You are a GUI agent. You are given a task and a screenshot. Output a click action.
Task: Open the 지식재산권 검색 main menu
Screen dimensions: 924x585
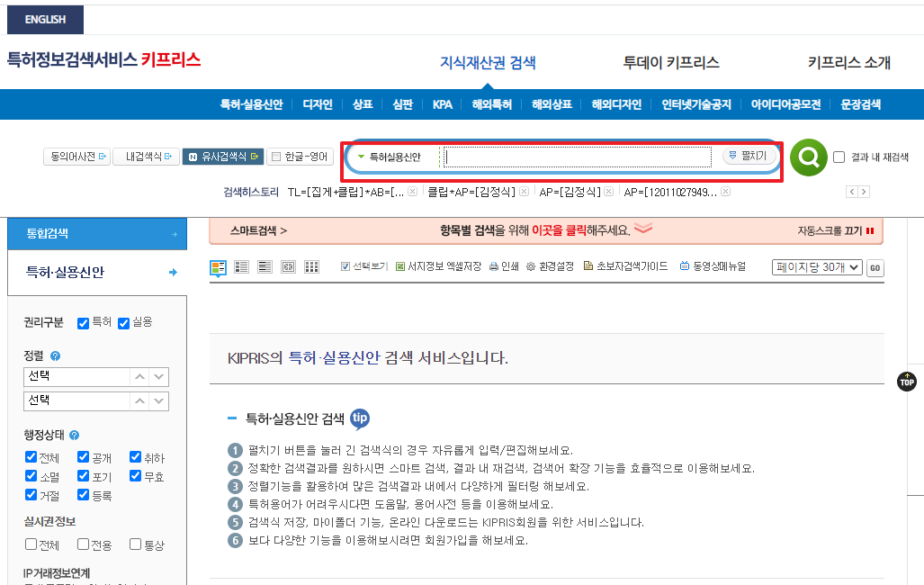click(x=488, y=63)
